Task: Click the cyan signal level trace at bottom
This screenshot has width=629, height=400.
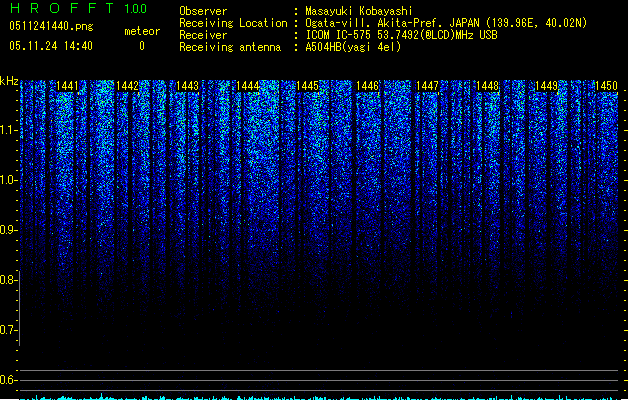Action: pyautogui.click(x=319, y=397)
